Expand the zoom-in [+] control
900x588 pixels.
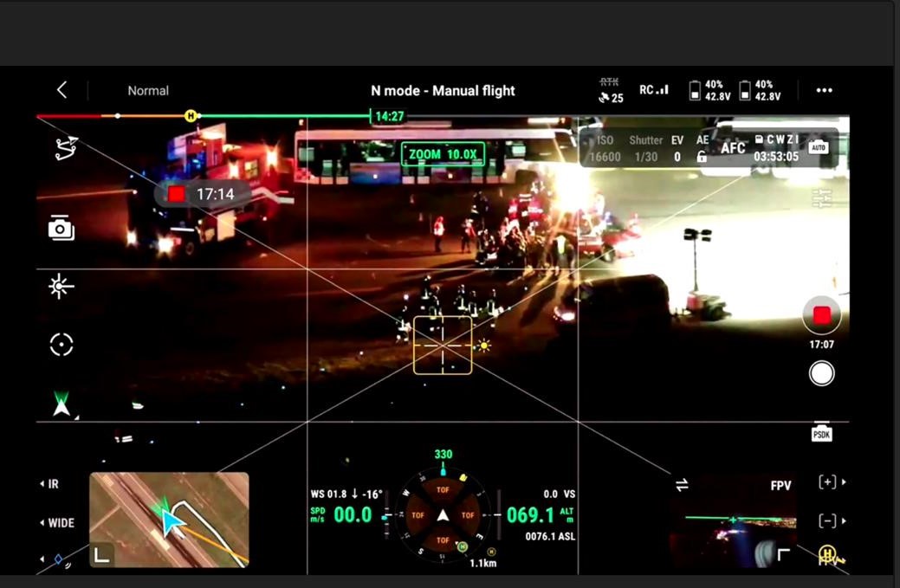pos(828,482)
